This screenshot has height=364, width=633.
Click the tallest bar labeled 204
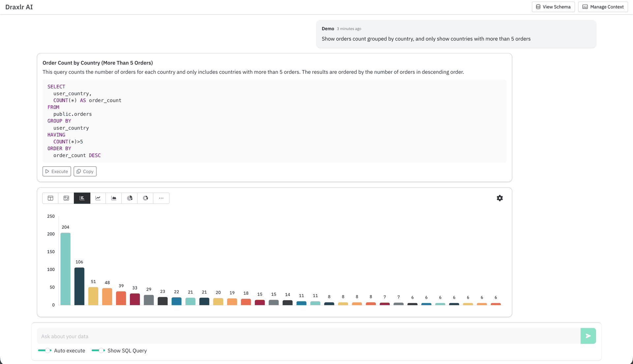click(x=65, y=268)
